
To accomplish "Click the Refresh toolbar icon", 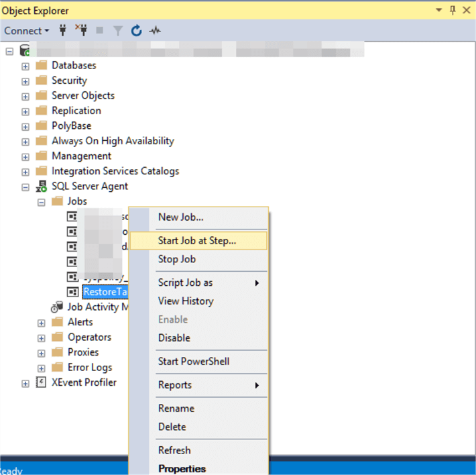I will coord(136,31).
